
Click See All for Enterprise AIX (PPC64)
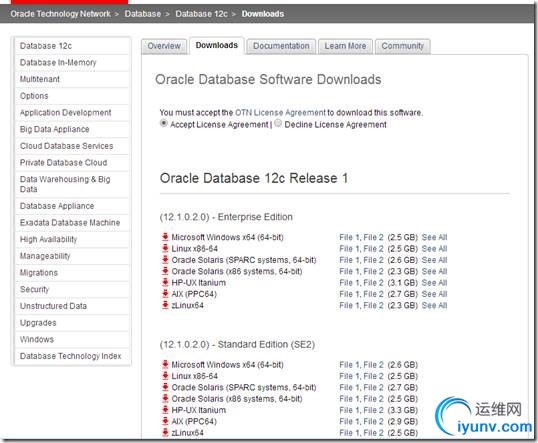(x=434, y=294)
